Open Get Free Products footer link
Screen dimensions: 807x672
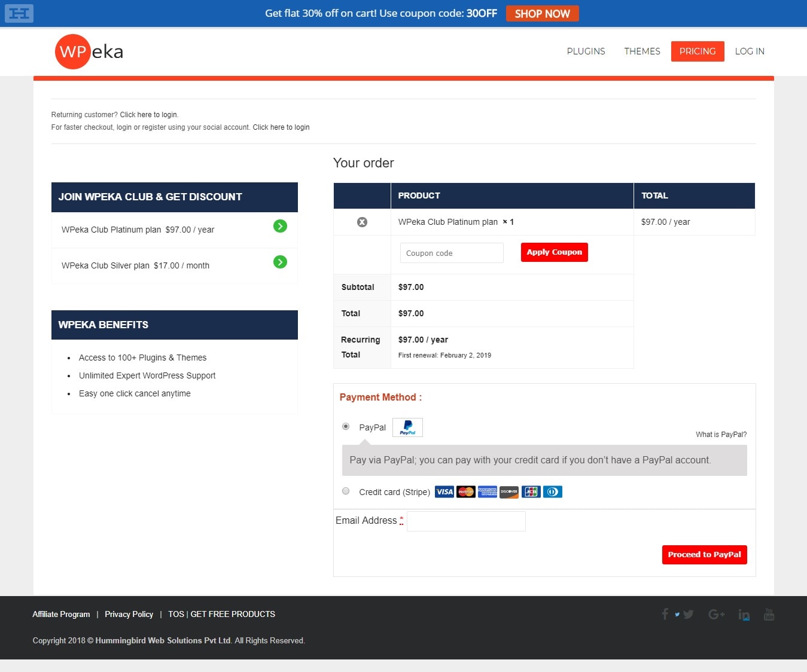click(x=233, y=614)
